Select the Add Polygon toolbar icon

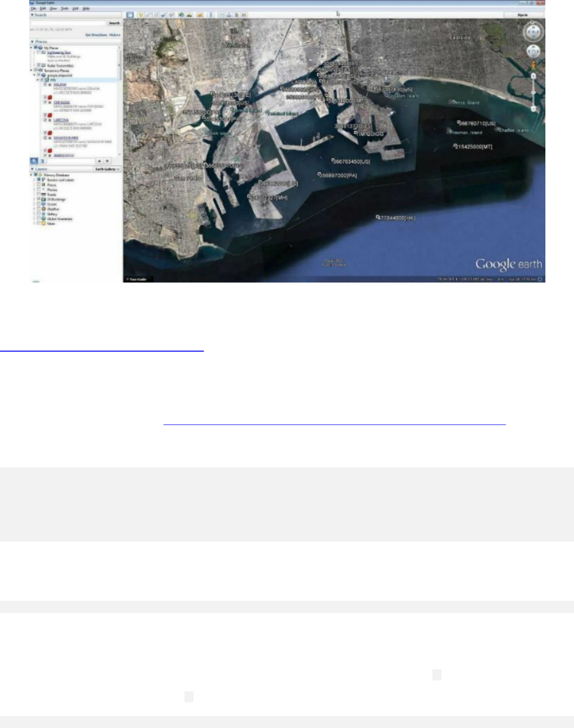click(149, 15)
